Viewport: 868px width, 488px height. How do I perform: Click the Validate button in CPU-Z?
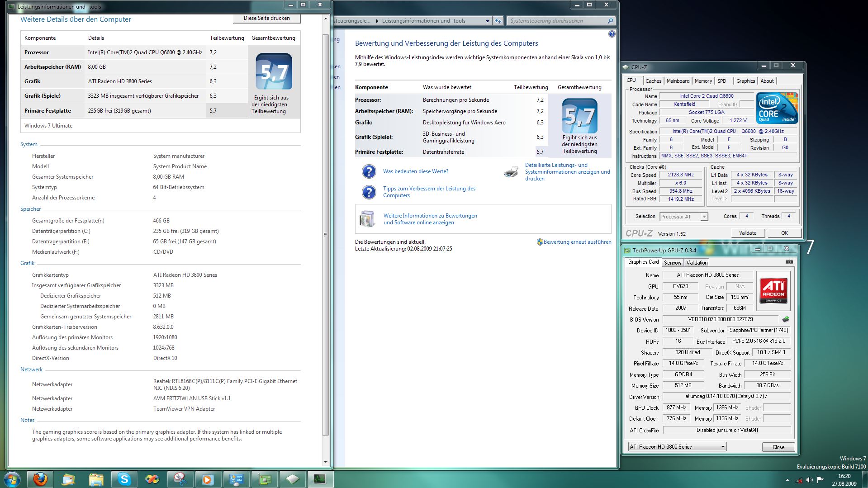[x=748, y=233]
